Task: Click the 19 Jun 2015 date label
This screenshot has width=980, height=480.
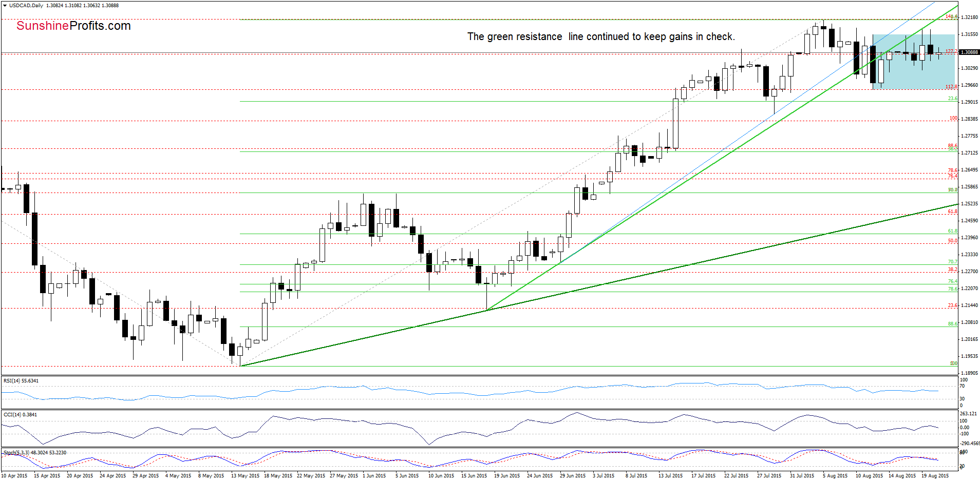Action: [x=507, y=476]
